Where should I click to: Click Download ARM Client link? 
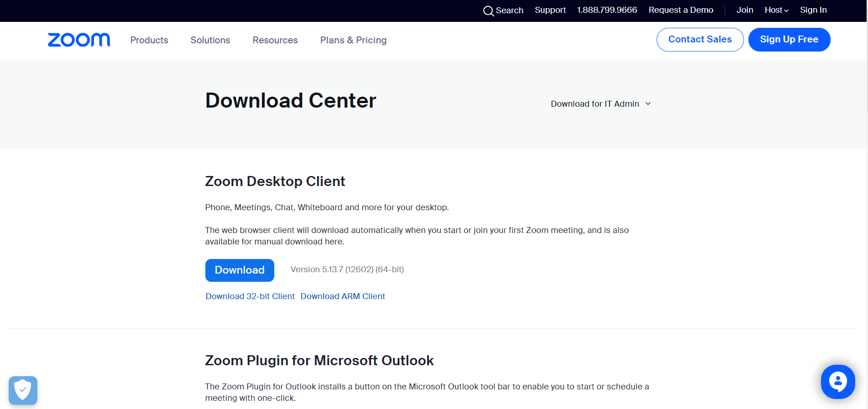coord(343,296)
